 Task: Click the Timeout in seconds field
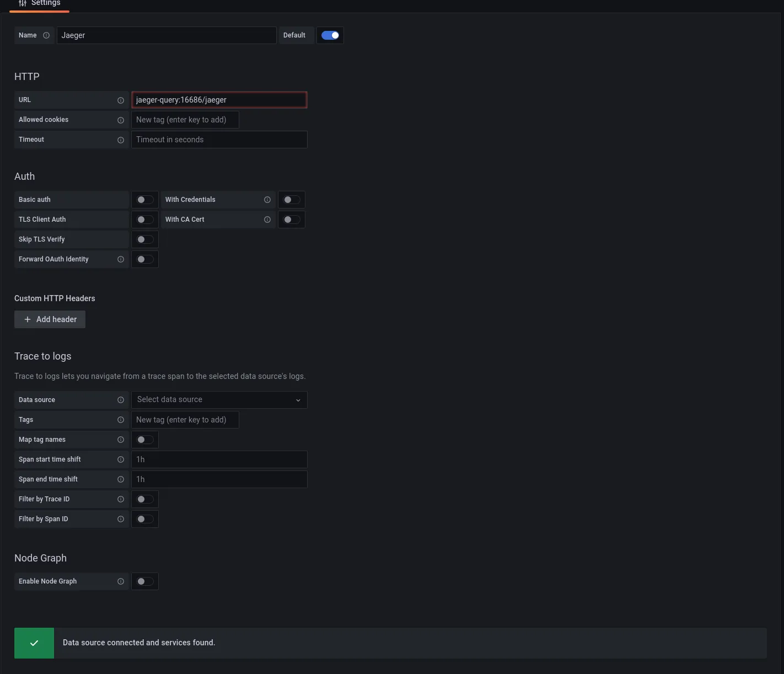(219, 140)
